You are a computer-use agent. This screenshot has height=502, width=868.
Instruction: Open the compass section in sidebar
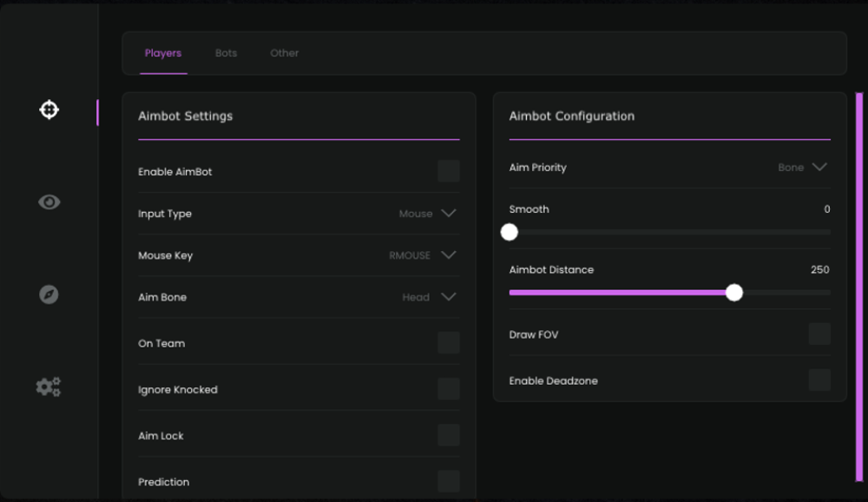coord(49,294)
